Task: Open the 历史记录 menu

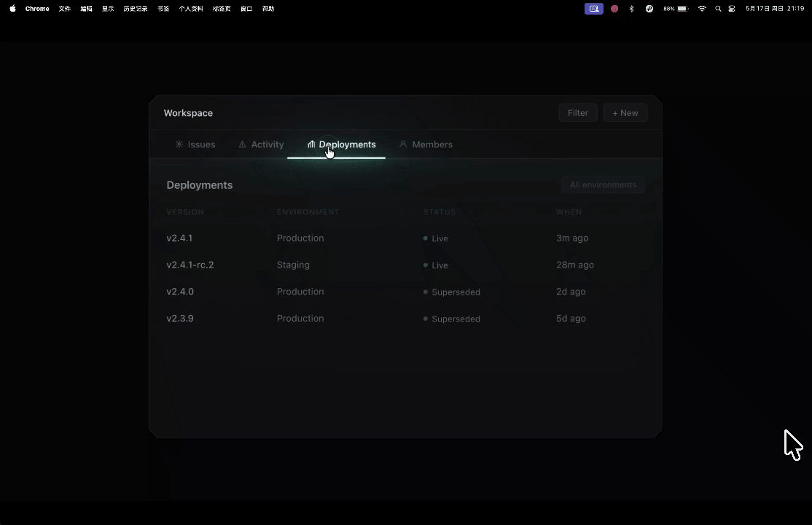Action: pos(135,8)
